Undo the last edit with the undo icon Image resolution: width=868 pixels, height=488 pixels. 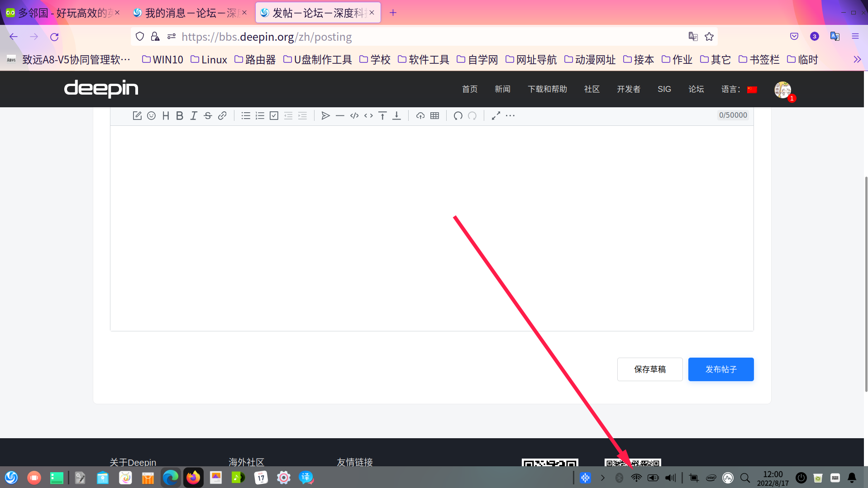(x=458, y=116)
